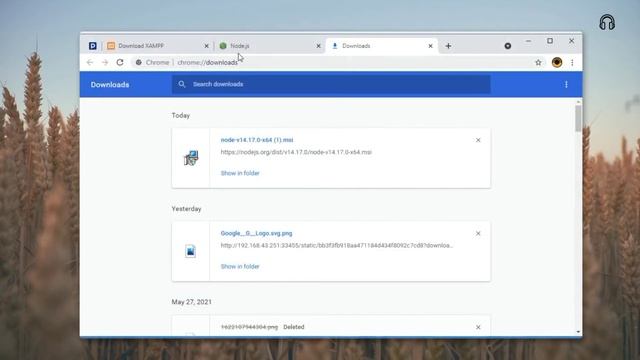640x360 pixels.
Task: Click the round media control icon in title bar
Action: click(508, 46)
